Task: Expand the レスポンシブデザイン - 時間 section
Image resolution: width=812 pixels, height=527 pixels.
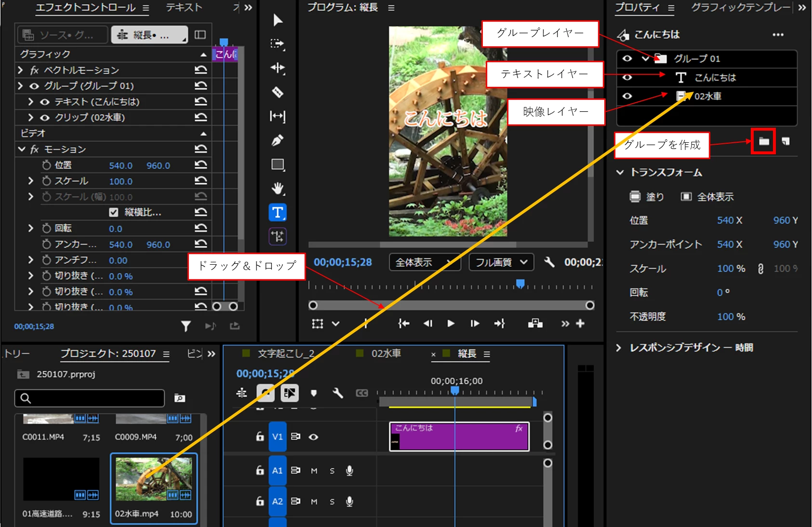Action: [619, 348]
